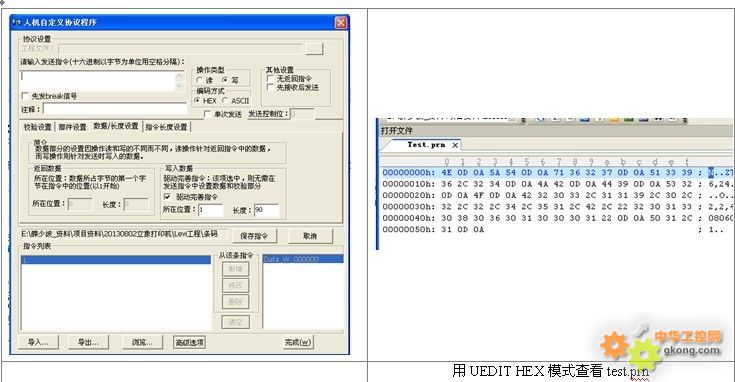The height and width of the screenshot is (382, 735).
Task: Select the 读 operation type radio
Action: tap(200, 80)
